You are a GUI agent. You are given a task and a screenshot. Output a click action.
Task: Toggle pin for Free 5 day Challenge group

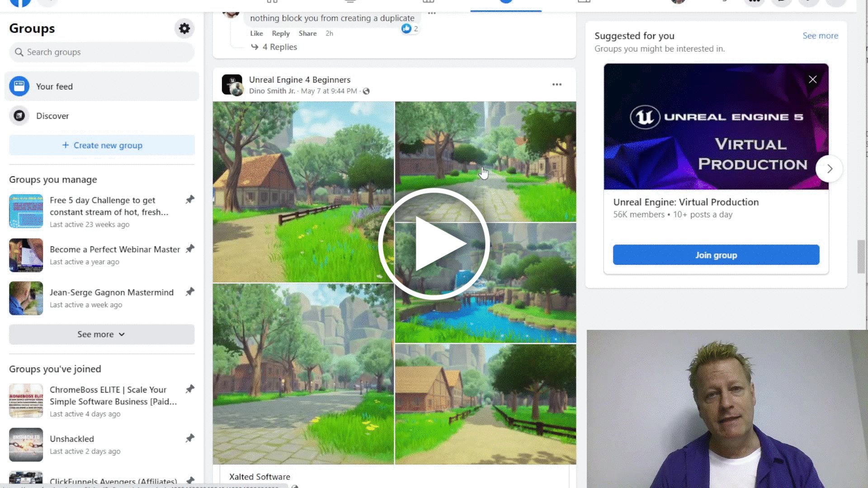click(190, 199)
